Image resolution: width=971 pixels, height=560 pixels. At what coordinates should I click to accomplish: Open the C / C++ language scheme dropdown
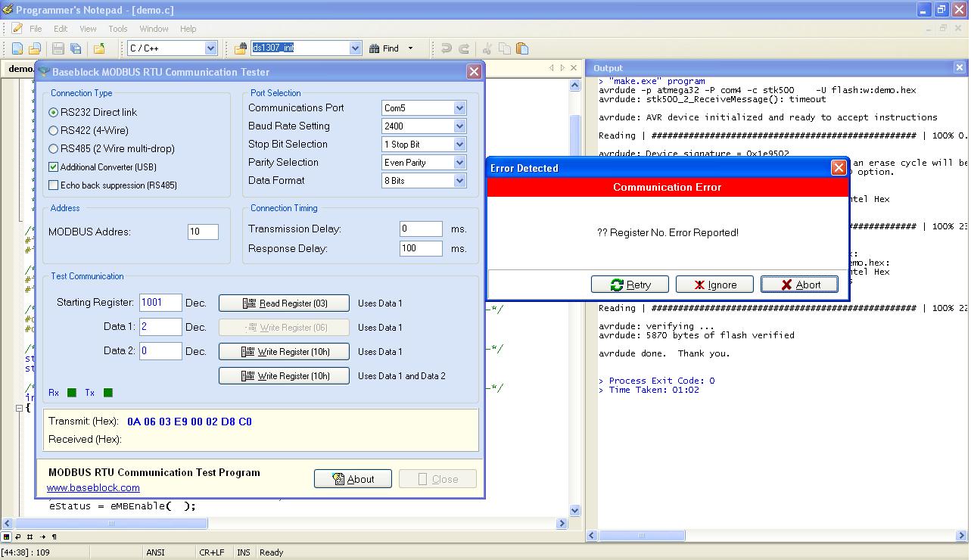[210, 48]
